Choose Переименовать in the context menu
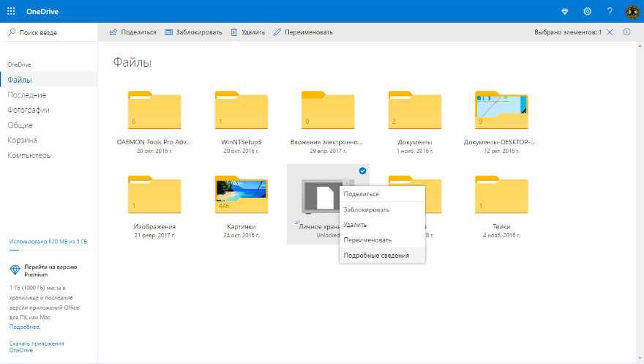Image resolution: width=644 pixels, height=364 pixels. point(367,239)
